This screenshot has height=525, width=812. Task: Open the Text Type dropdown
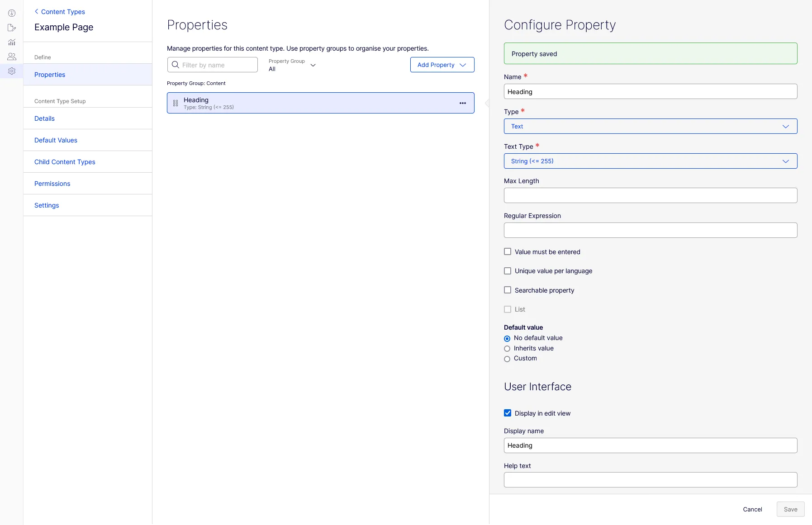click(651, 161)
